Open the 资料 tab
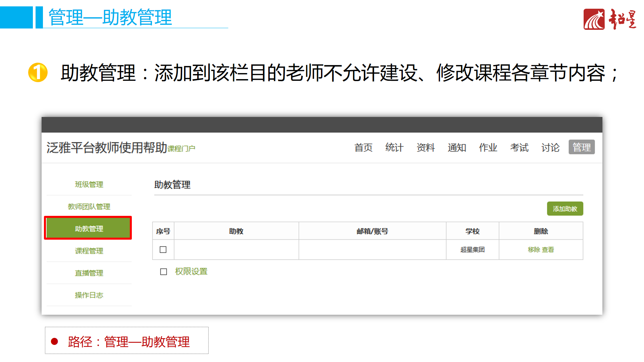This screenshot has height=362, width=644. coord(425,147)
